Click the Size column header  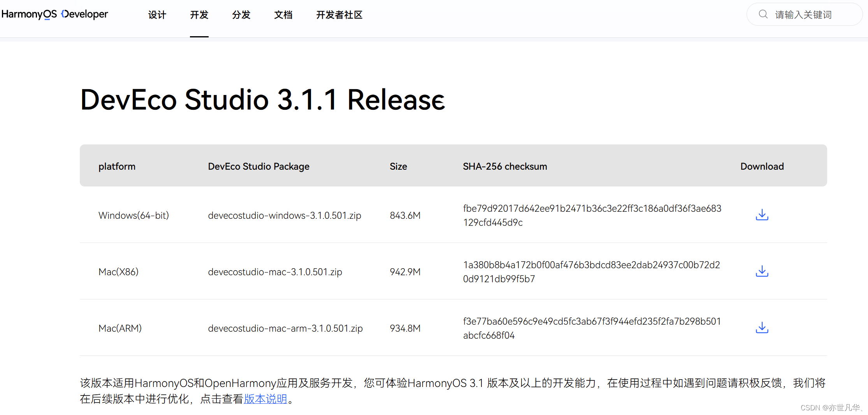[398, 166]
